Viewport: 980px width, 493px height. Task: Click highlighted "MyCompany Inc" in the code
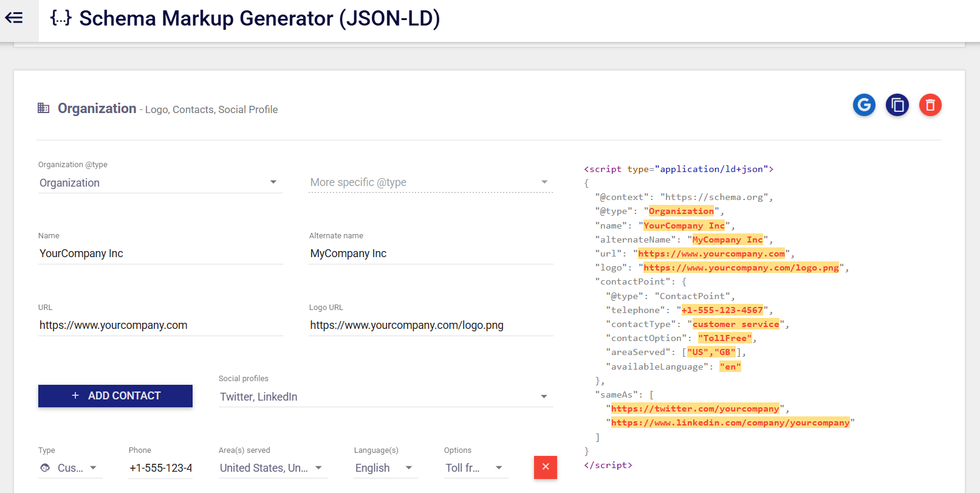[x=727, y=240]
